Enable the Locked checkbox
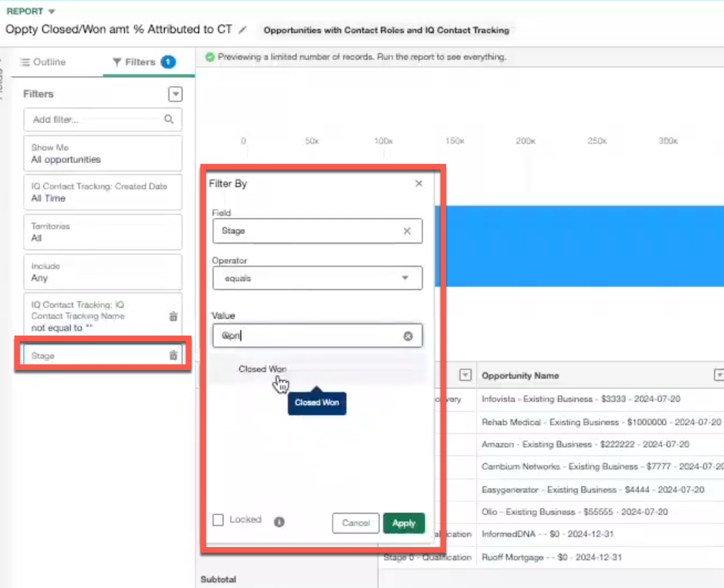The width and height of the screenshot is (724, 588). point(219,520)
